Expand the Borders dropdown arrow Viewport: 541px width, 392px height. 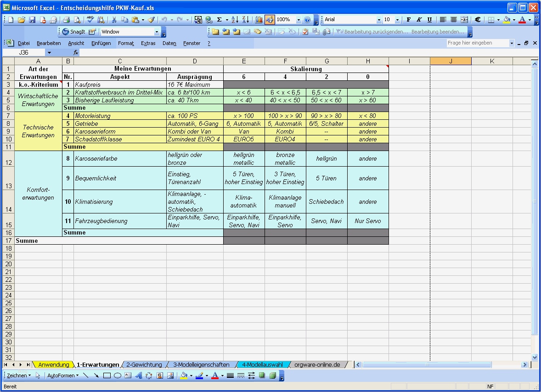[498, 20]
